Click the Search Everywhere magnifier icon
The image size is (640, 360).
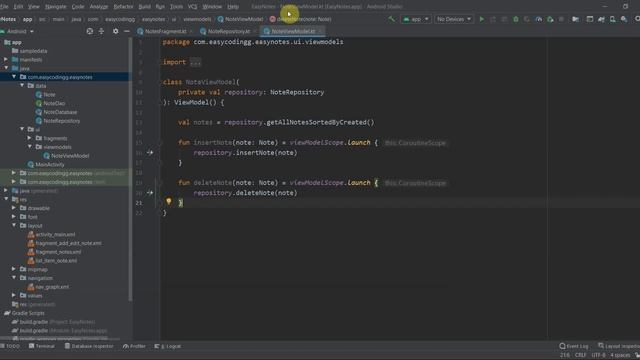pos(637,19)
